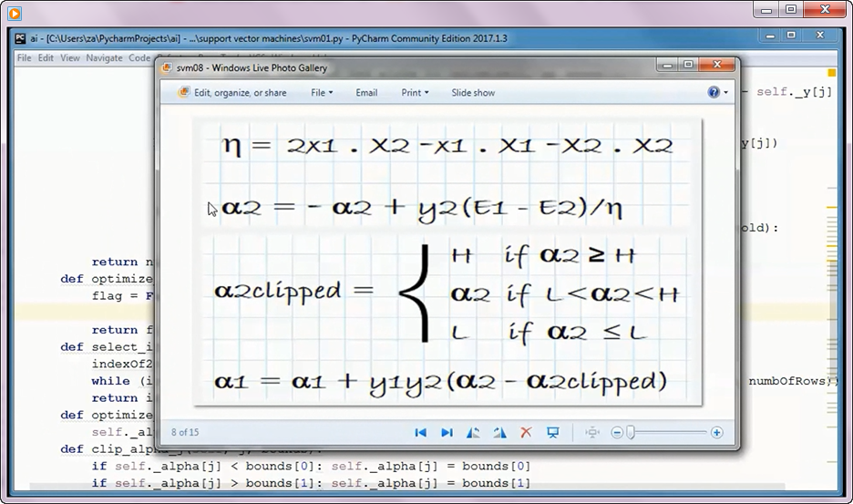Click 'def select_i' line in PyCharm editor

(x=107, y=346)
